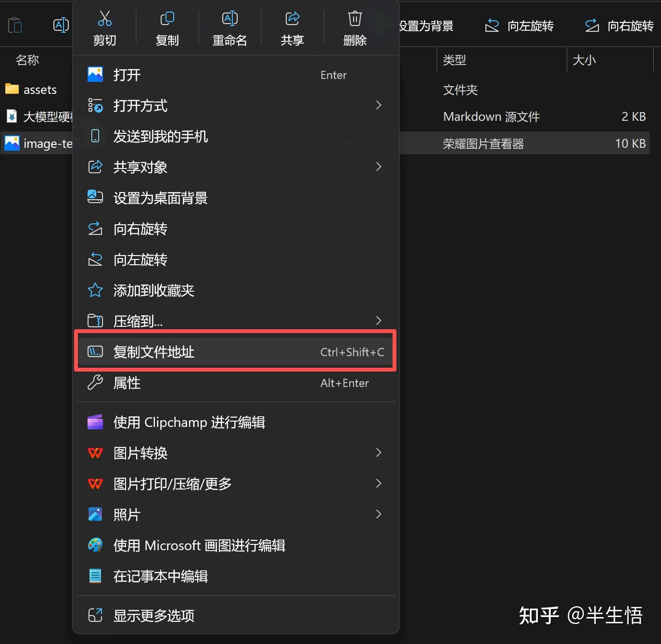Select 向右旋转 in the context menu

tap(236, 229)
